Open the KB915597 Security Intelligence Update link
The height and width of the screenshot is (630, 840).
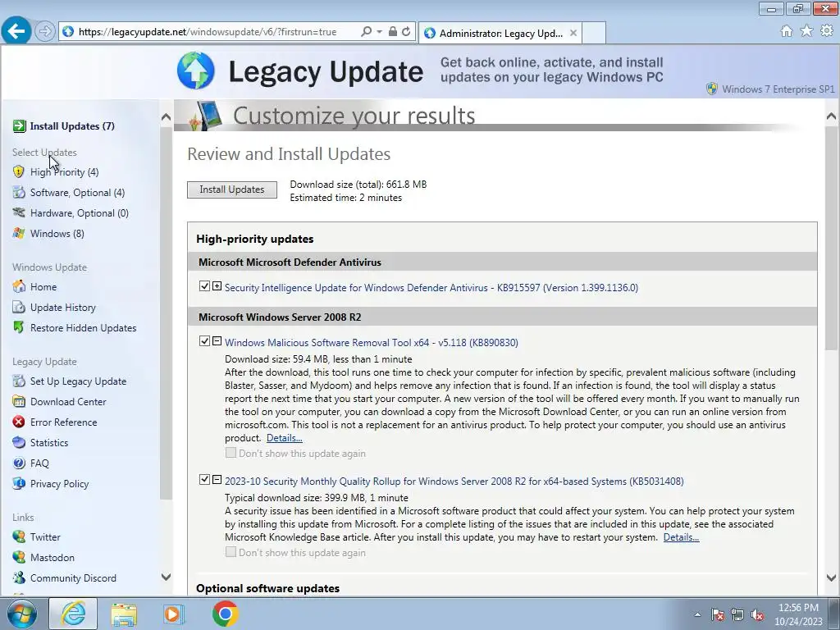coord(431,288)
